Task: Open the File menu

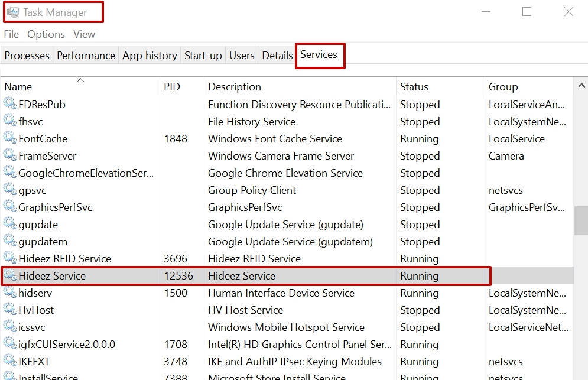Action: click(11, 34)
